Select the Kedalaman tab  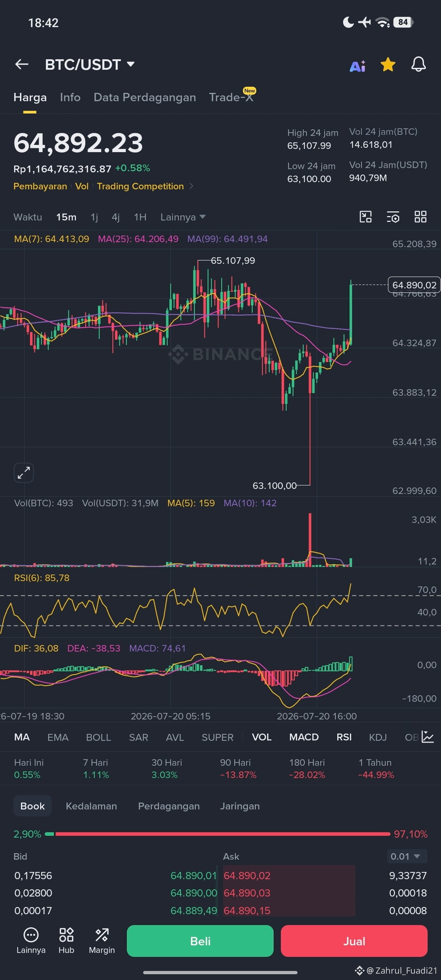[x=91, y=806]
